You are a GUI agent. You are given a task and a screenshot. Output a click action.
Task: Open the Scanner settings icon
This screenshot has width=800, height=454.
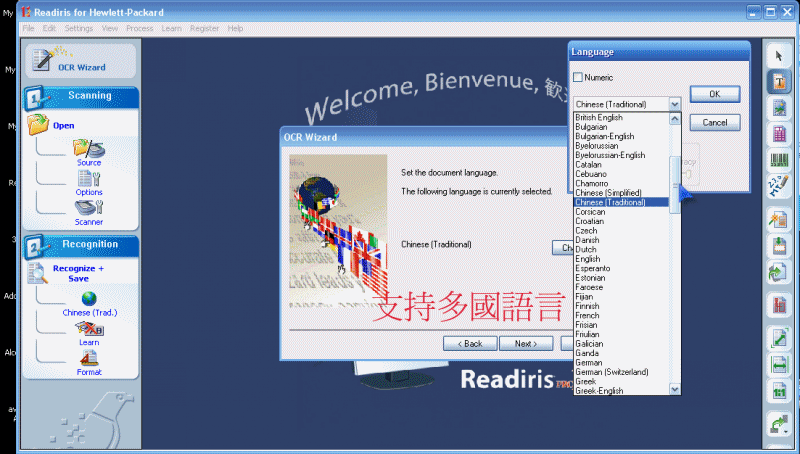click(x=89, y=208)
